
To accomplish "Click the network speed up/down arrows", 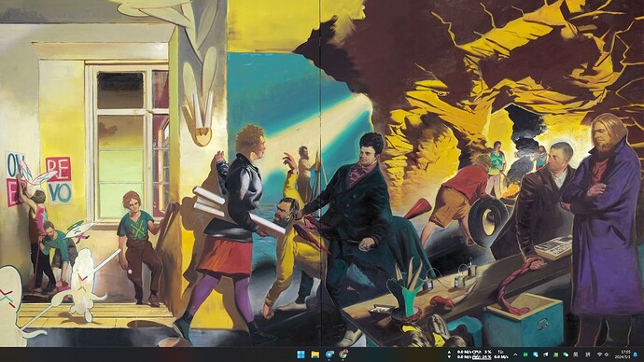I will pyautogui.click(x=449, y=355).
